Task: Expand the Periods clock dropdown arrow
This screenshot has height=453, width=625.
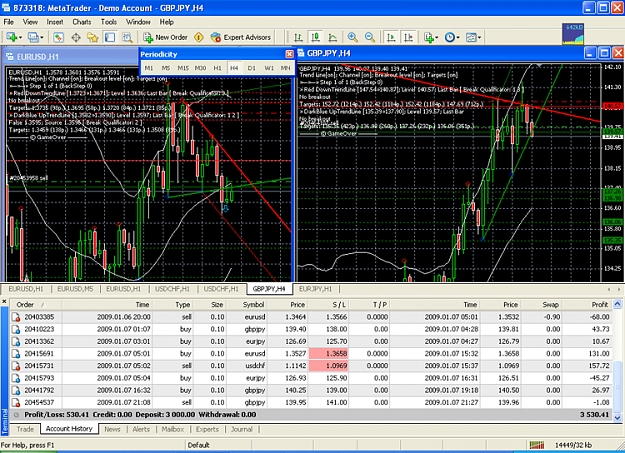Action: click(458, 37)
